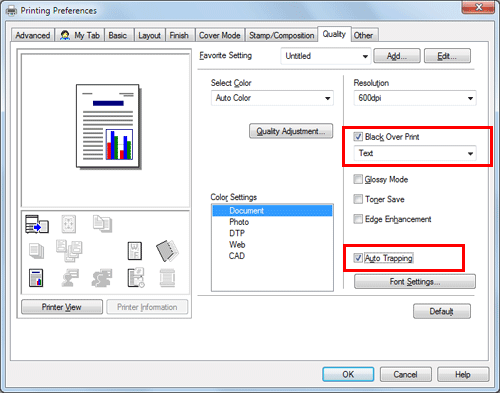Click the grayed duplex pages icon
Image resolution: width=500 pixels, height=393 pixels.
point(102,224)
